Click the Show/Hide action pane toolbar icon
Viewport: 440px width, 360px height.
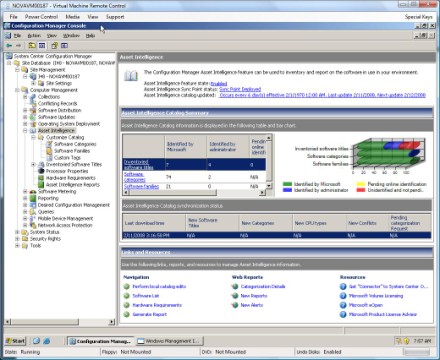(x=65, y=45)
